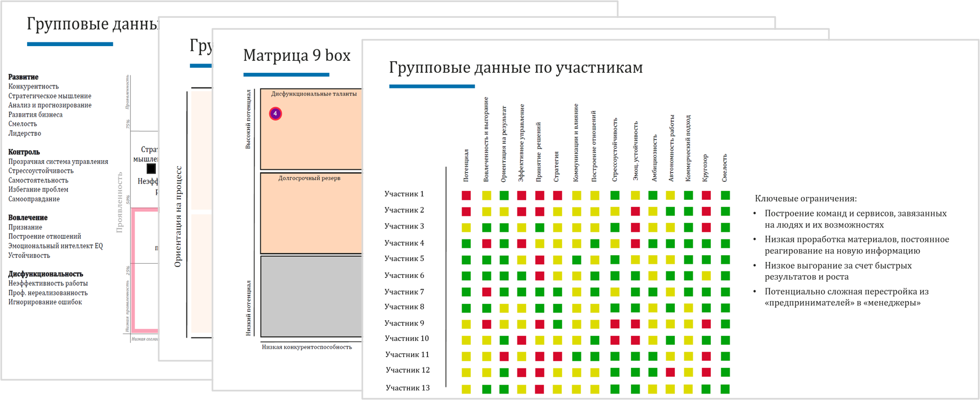Click the 'Участник 10' row label
Viewport: 980px width, 400px height.
coord(407,339)
